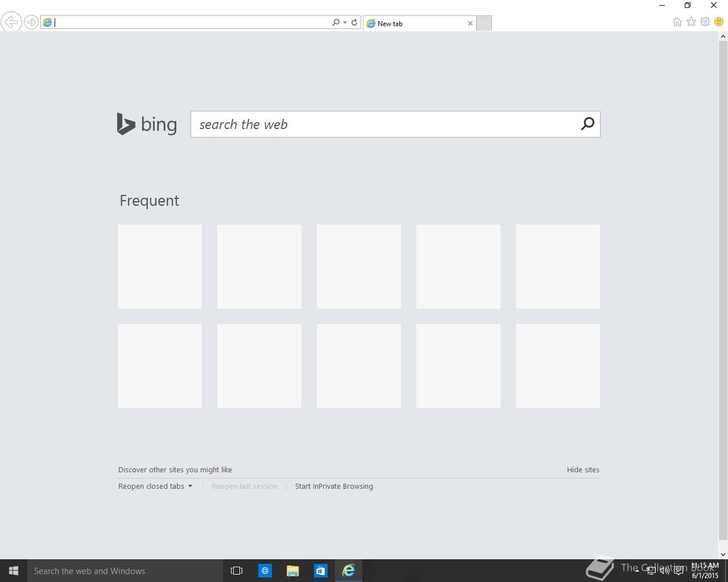Click the network icon in the system tray
Viewport: 728px width, 582px height.
coord(651,571)
